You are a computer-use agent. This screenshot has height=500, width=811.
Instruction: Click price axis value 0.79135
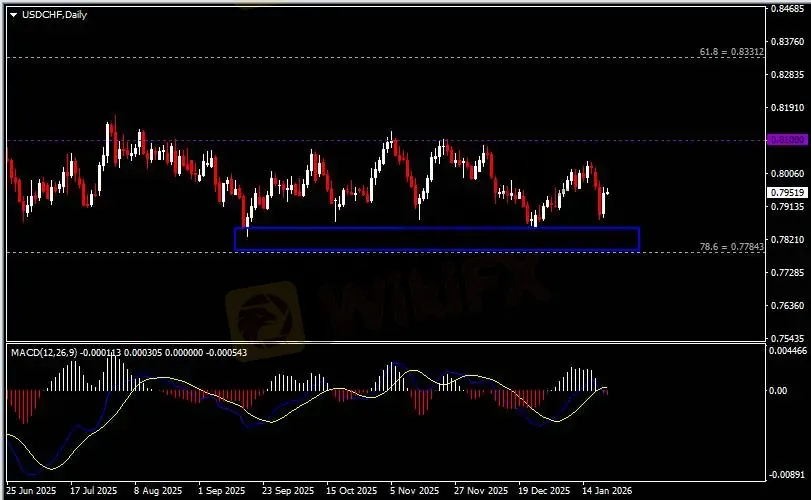pos(787,206)
